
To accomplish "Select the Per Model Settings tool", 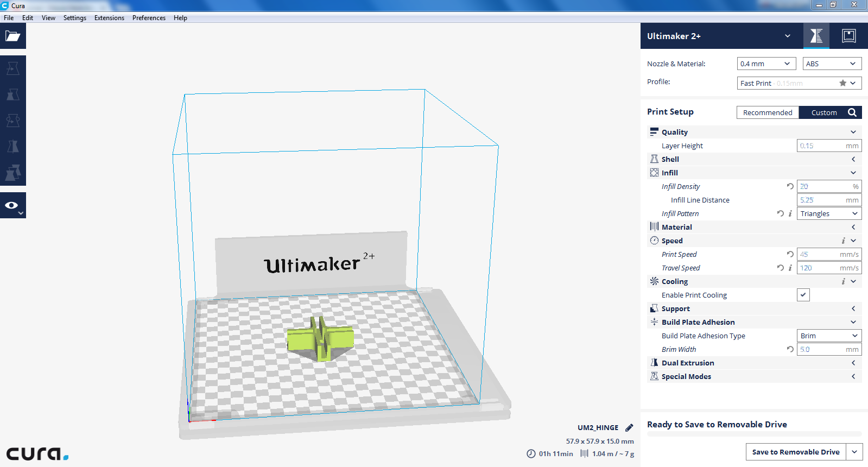I will (x=13, y=173).
